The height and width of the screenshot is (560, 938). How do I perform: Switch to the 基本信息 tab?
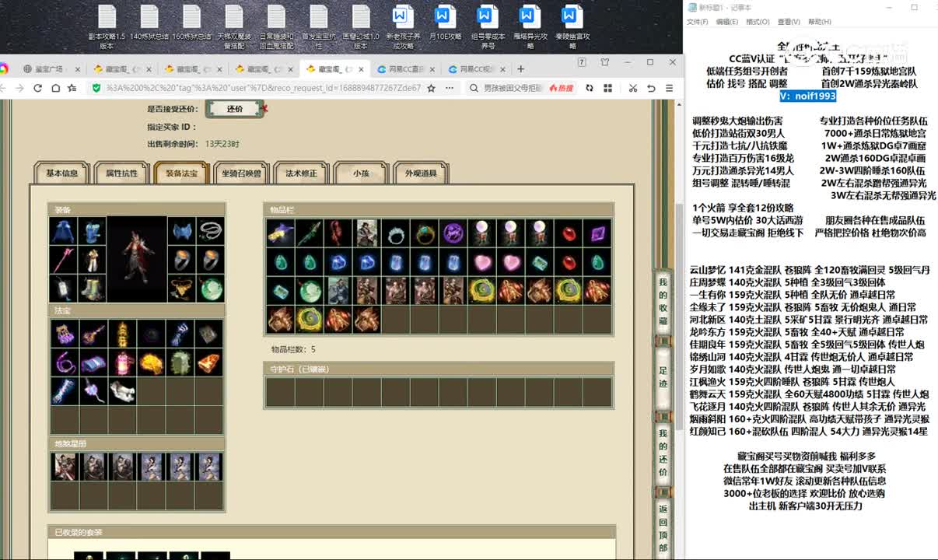pos(62,173)
